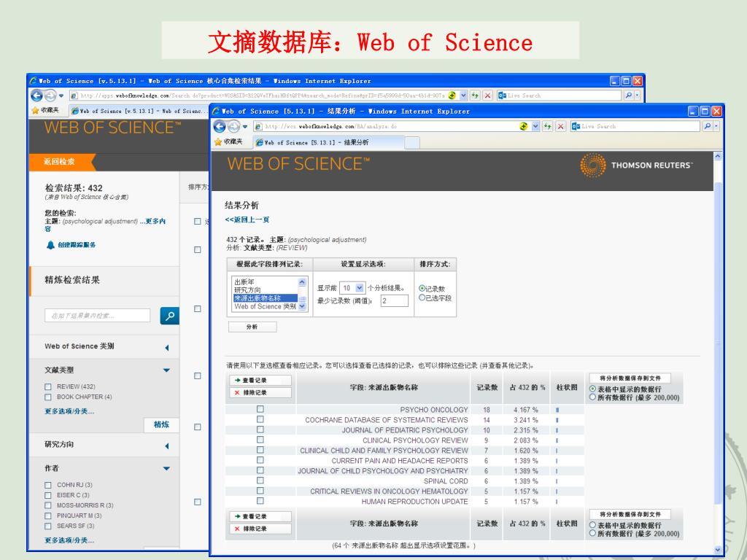Go back in the 结果分析 browser window
This screenshot has height=560, width=747.
click(x=220, y=127)
